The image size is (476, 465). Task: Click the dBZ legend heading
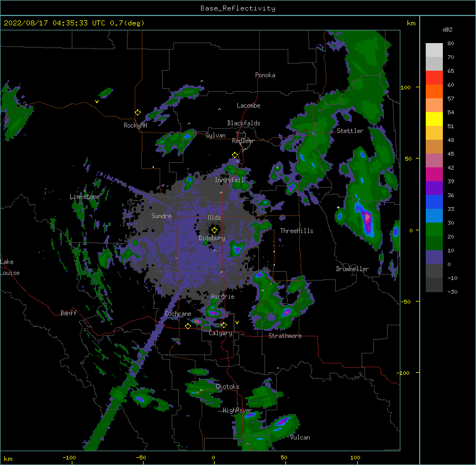pyautogui.click(x=447, y=30)
